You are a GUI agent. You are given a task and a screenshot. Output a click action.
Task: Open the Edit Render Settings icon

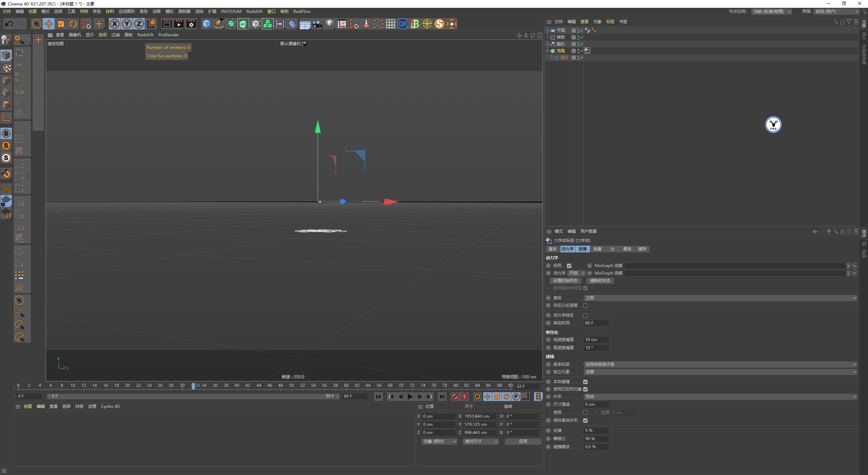(191, 24)
